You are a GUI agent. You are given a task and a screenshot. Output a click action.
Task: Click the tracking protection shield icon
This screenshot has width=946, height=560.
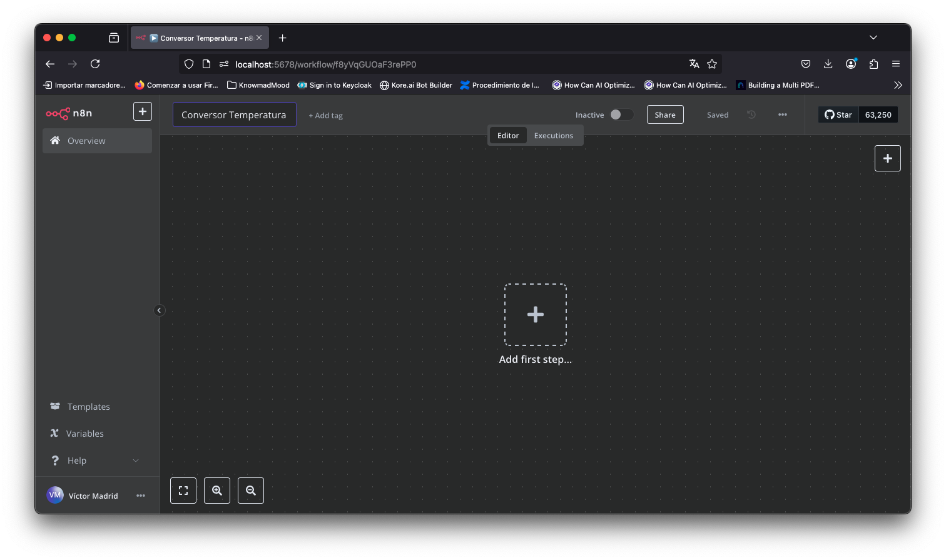pos(189,64)
